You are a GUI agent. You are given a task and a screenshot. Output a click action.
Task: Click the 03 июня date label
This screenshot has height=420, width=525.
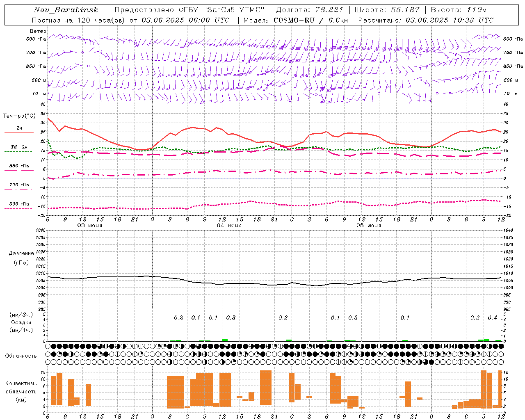[x=90, y=226]
